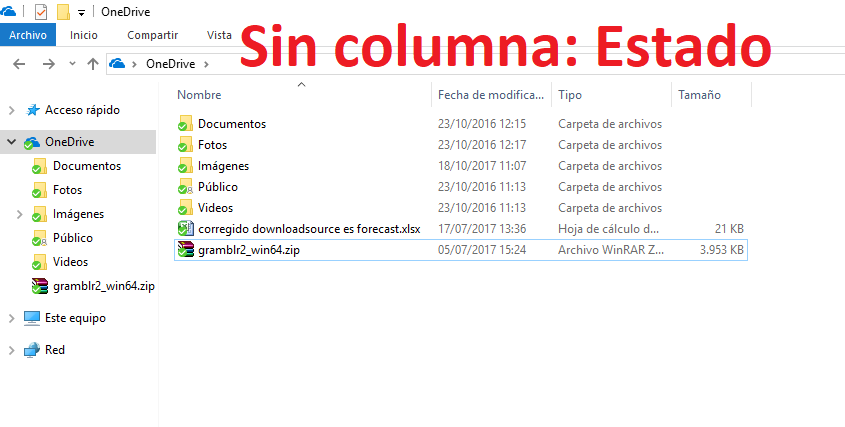Image resolution: width=845 pixels, height=427 pixels.
Task: Click Imágenes name in file list
Action: (223, 166)
